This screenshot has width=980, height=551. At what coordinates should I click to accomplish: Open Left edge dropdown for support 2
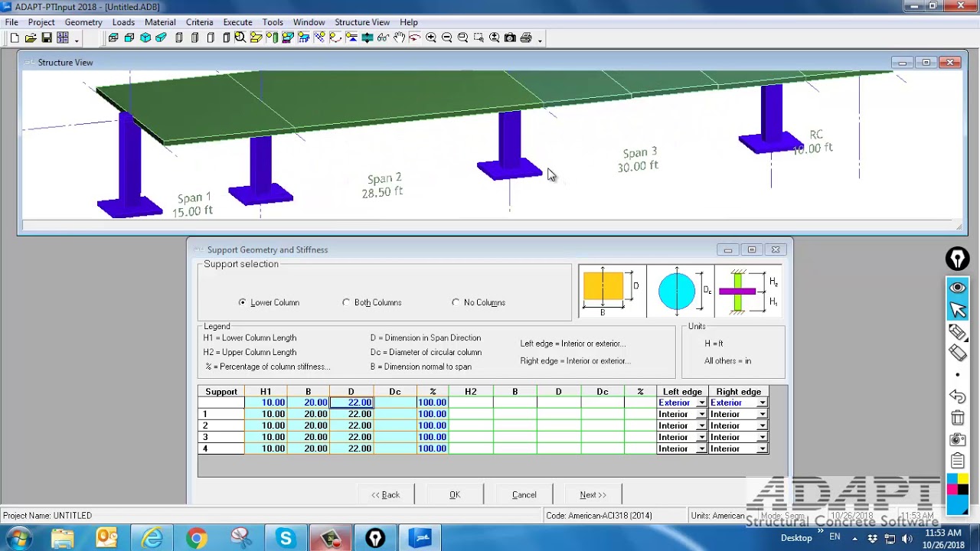tap(701, 425)
